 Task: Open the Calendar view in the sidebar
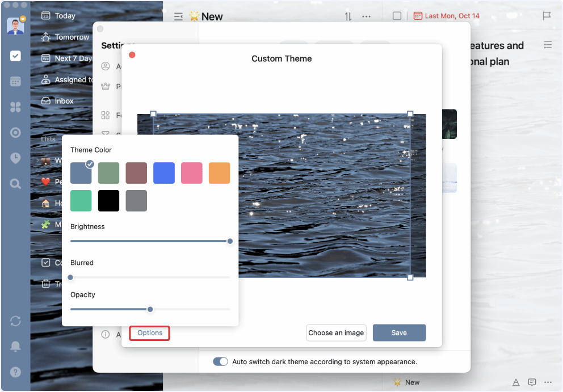15,82
